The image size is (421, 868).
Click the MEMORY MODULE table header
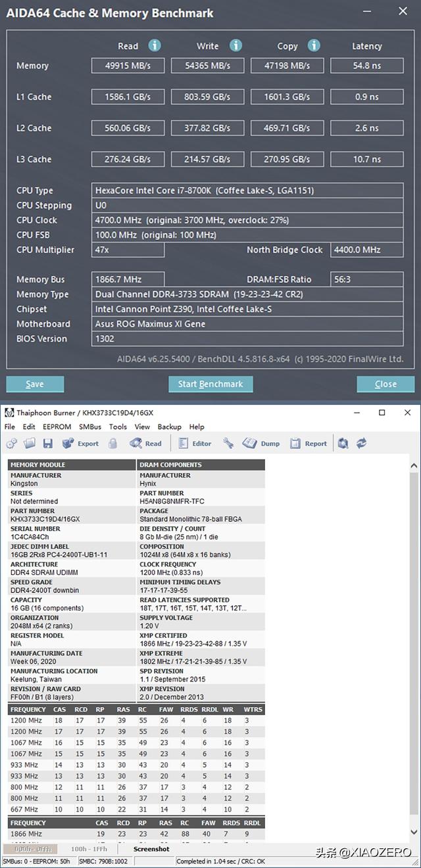[72, 465]
